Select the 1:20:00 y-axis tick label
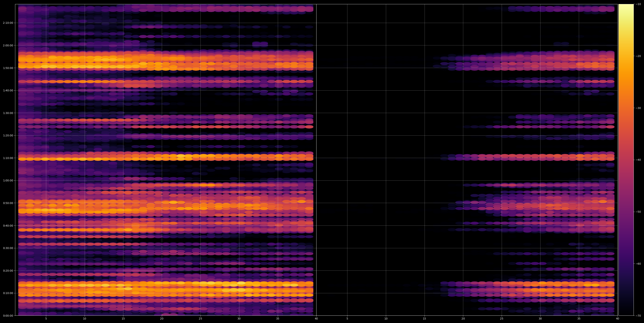 click(8, 136)
